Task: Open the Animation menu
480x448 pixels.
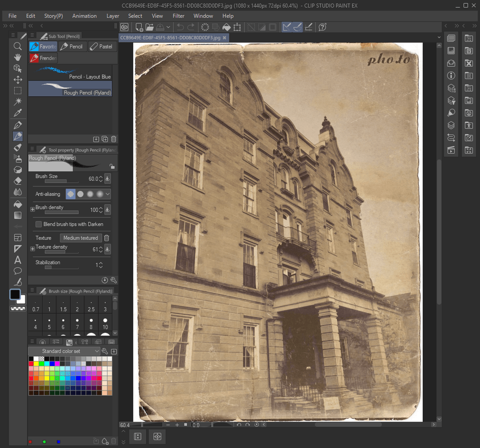Action: [x=84, y=15]
